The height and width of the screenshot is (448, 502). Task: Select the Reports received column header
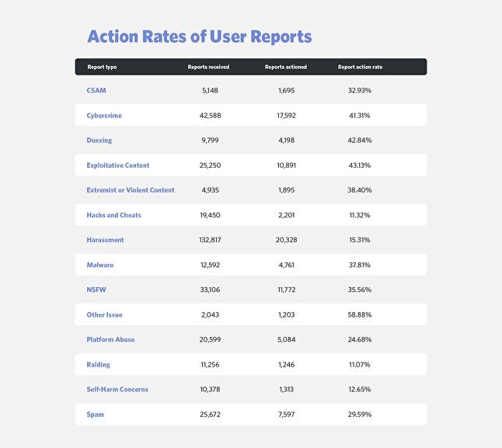click(208, 67)
